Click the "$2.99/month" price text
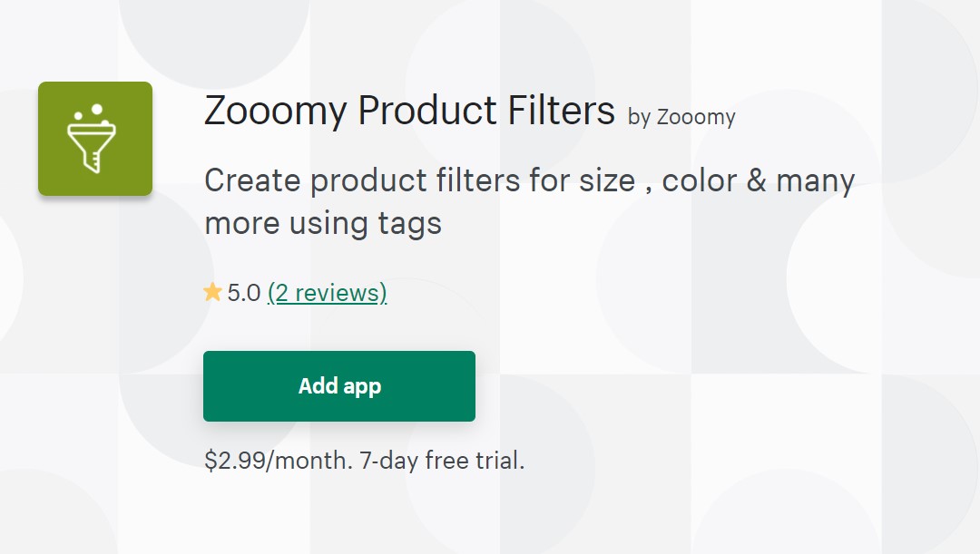The image size is (980, 554). point(278,460)
